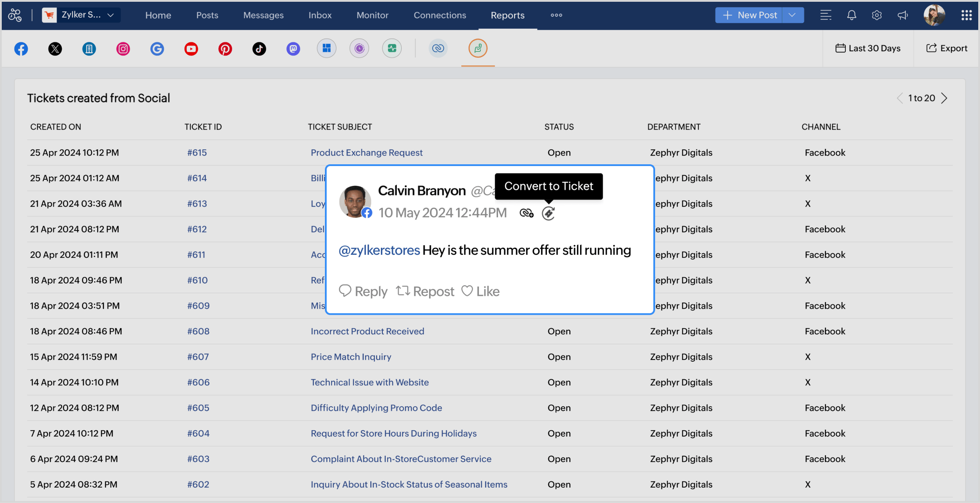Click the unlink/chain icon on post

click(x=526, y=213)
